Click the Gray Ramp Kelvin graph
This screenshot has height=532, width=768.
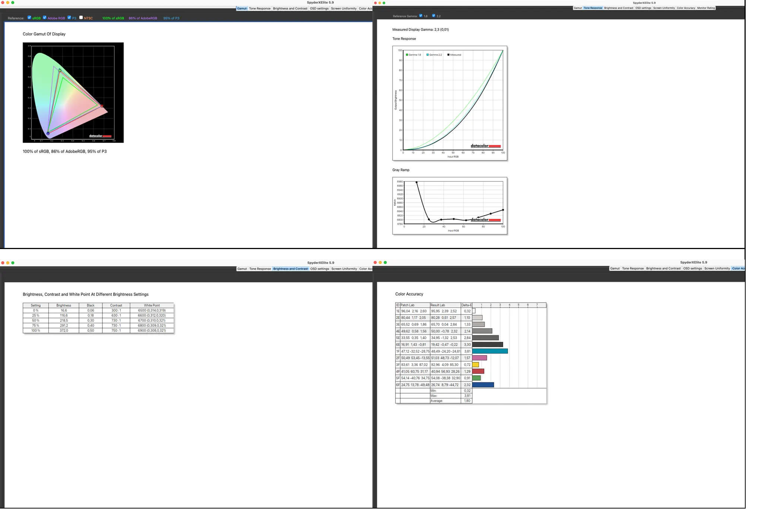pos(450,206)
